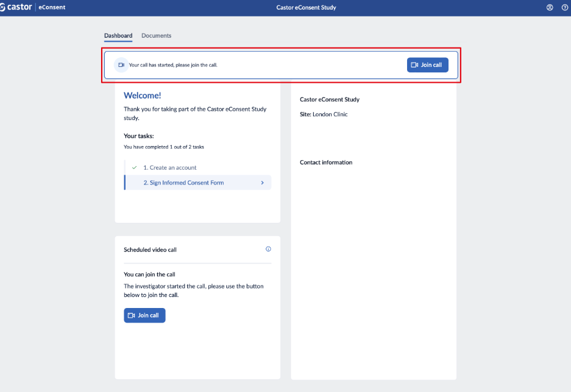Open the user account icon in header

click(x=550, y=7)
